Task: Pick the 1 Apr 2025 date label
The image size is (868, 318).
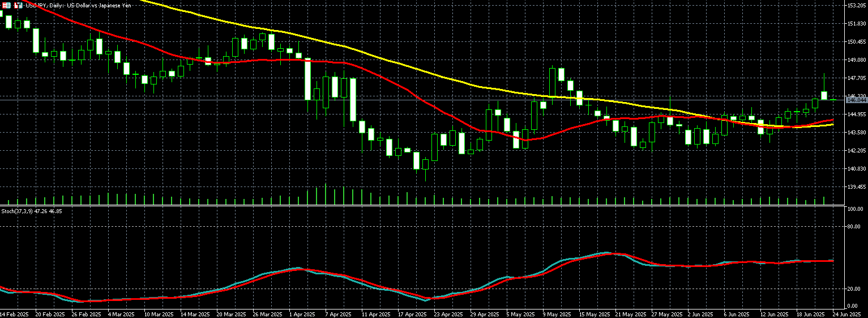Action: coord(300,314)
